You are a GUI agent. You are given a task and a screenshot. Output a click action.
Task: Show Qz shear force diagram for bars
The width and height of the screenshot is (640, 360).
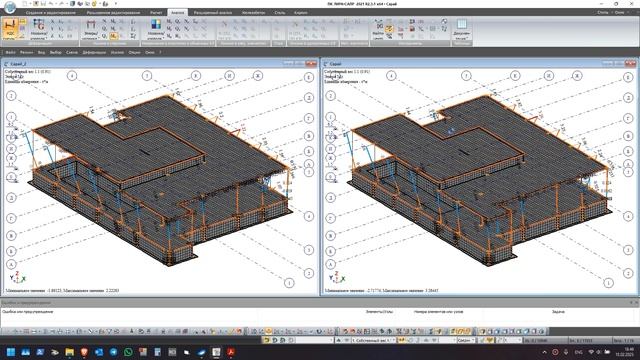click(x=104, y=36)
